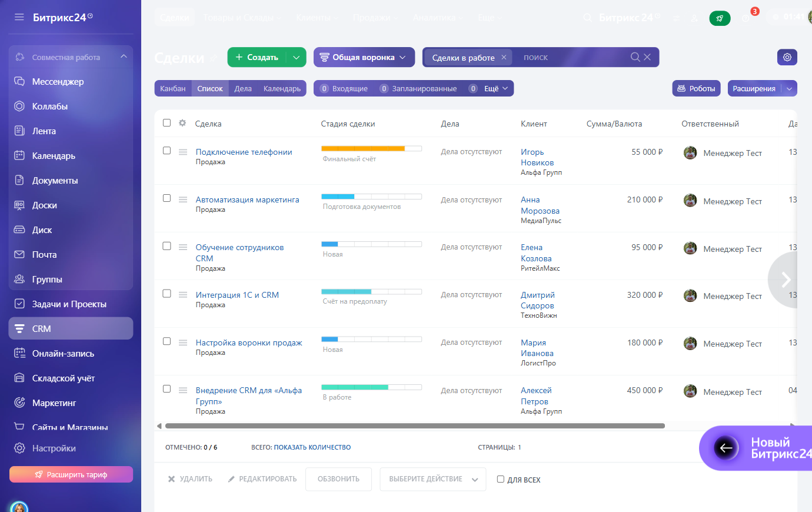Open the Расширения dropdown arrow
812x512 pixels.
pos(789,88)
